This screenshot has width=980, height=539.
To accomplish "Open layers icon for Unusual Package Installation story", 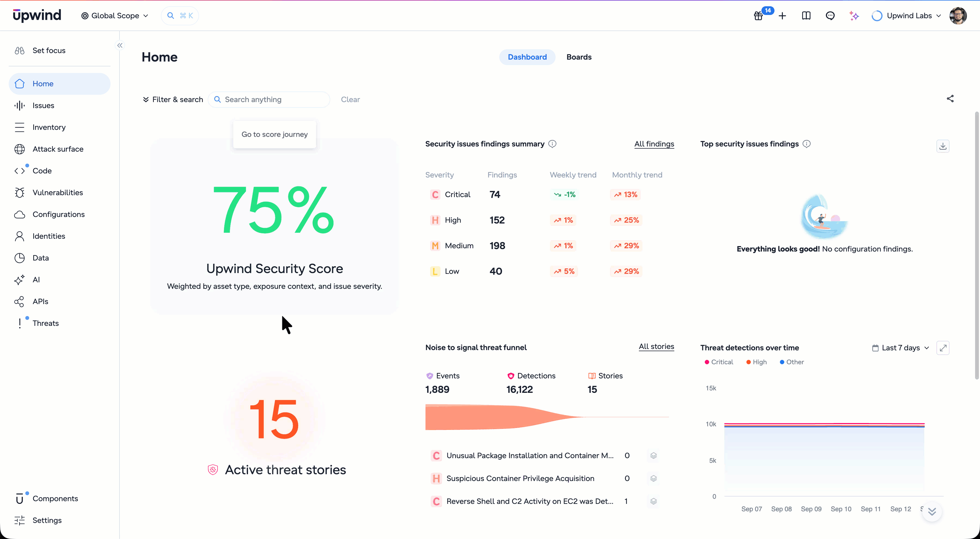I will click(653, 455).
